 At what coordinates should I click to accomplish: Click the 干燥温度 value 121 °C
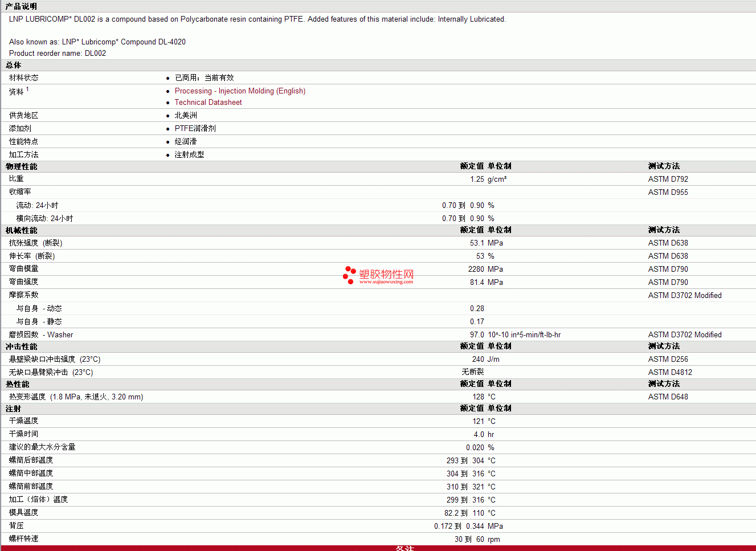pyautogui.click(x=484, y=422)
